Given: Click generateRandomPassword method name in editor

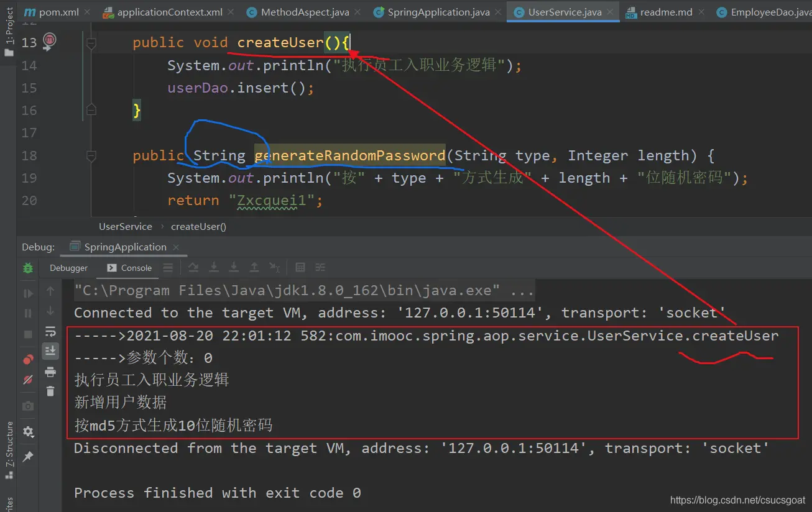Looking at the screenshot, I should (x=350, y=155).
